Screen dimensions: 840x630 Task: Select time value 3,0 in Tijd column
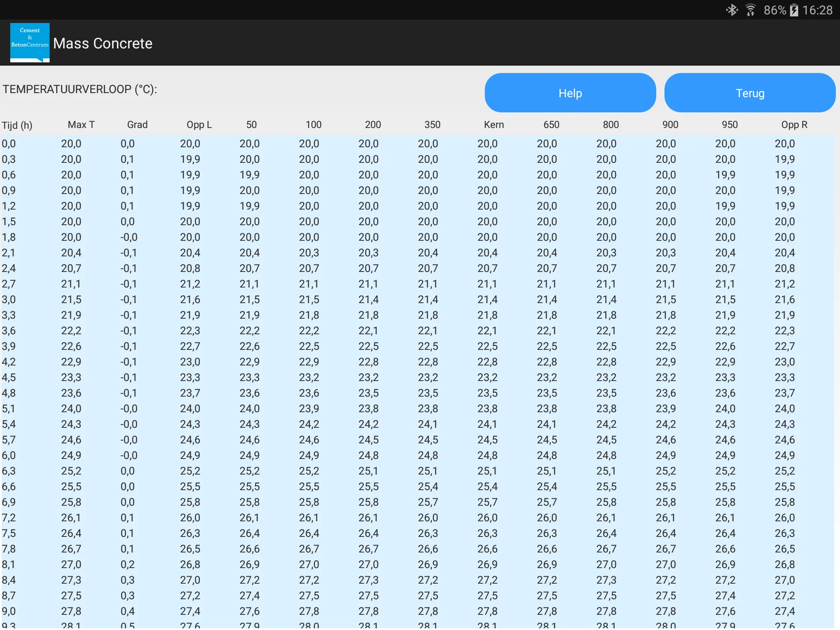(9, 299)
